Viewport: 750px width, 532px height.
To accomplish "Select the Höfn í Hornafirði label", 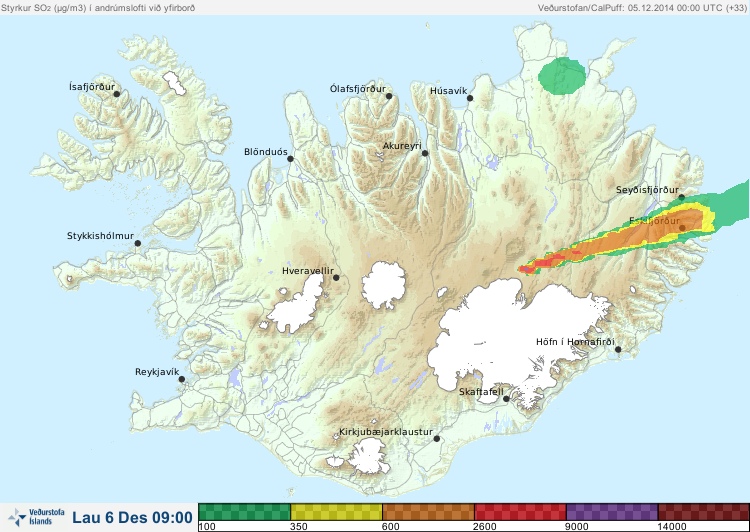I will point(575,342).
